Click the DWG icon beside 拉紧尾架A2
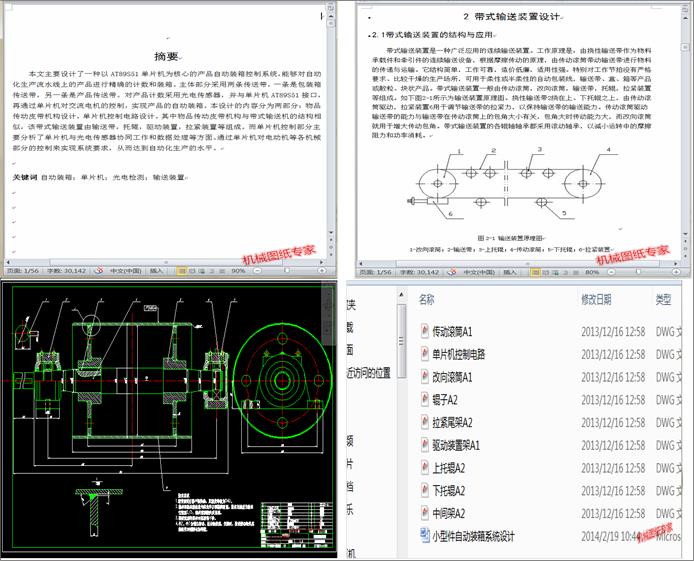The image size is (694, 561). (x=424, y=422)
